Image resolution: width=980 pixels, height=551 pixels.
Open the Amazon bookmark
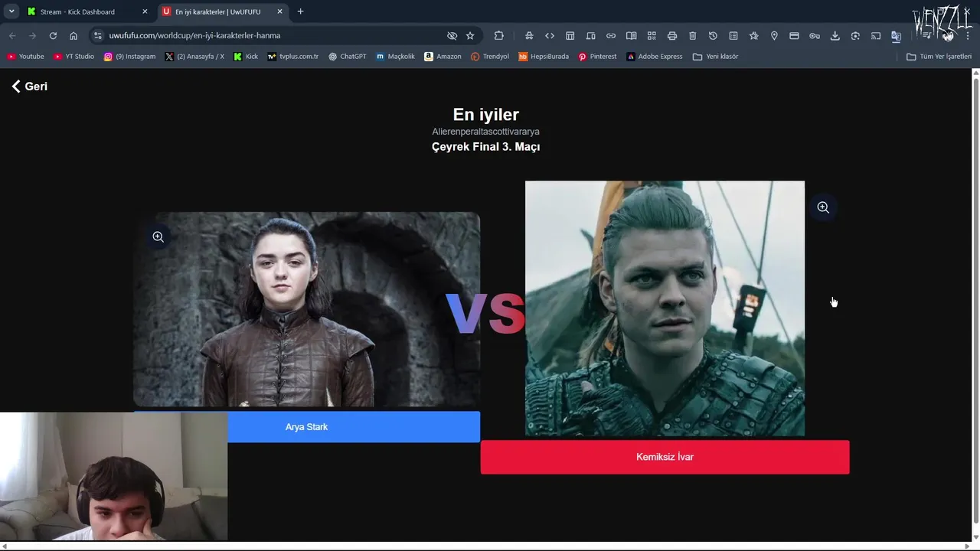tap(443, 57)
